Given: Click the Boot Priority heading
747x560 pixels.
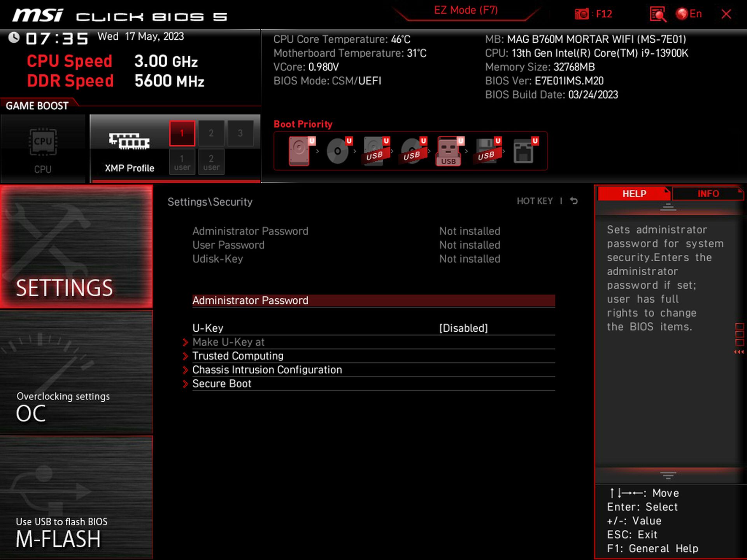Looking at the screenshot, I should click(303, 124).
